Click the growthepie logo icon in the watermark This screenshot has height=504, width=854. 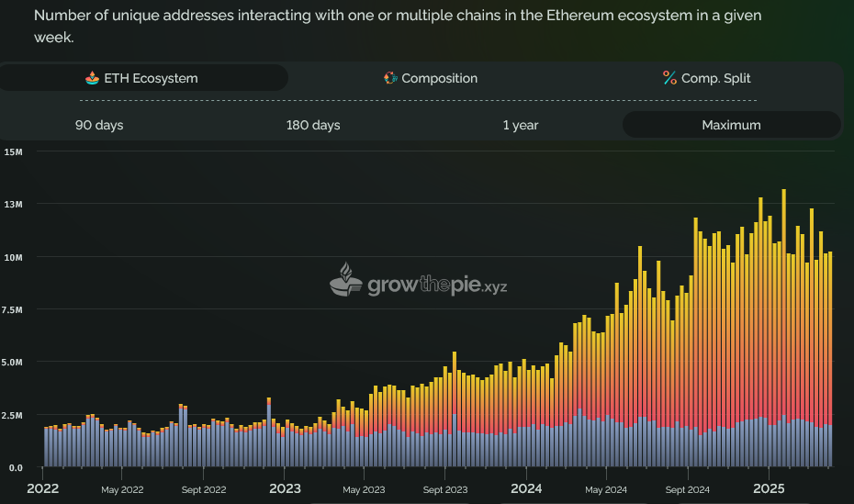[x=346, y=281]
